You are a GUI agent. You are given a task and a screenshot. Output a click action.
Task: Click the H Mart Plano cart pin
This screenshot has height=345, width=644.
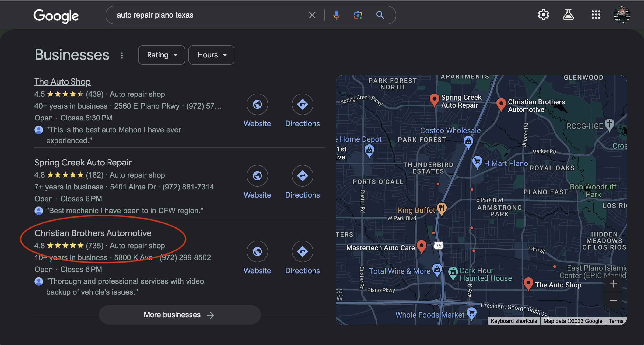click(x=477, y=163)
